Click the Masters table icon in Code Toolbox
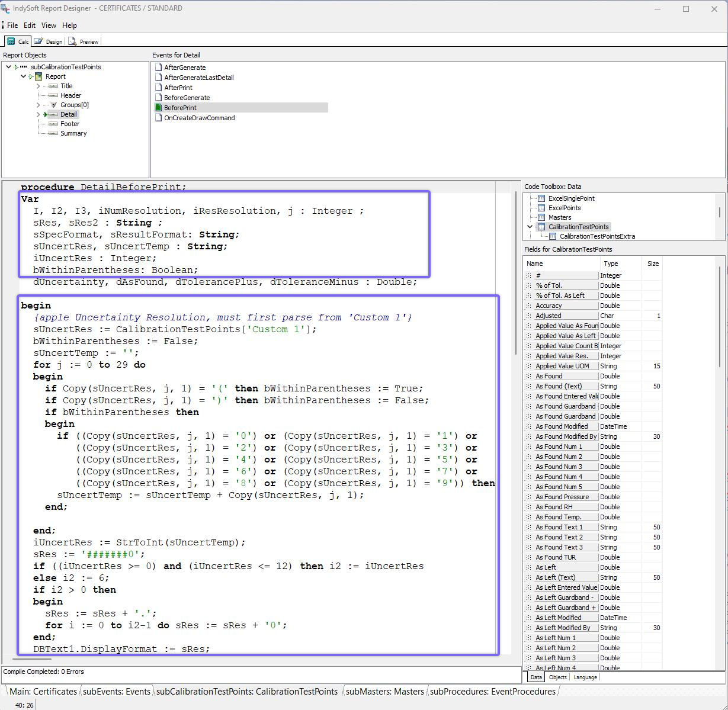Screen dimensions: 728x710 point(541,217)
